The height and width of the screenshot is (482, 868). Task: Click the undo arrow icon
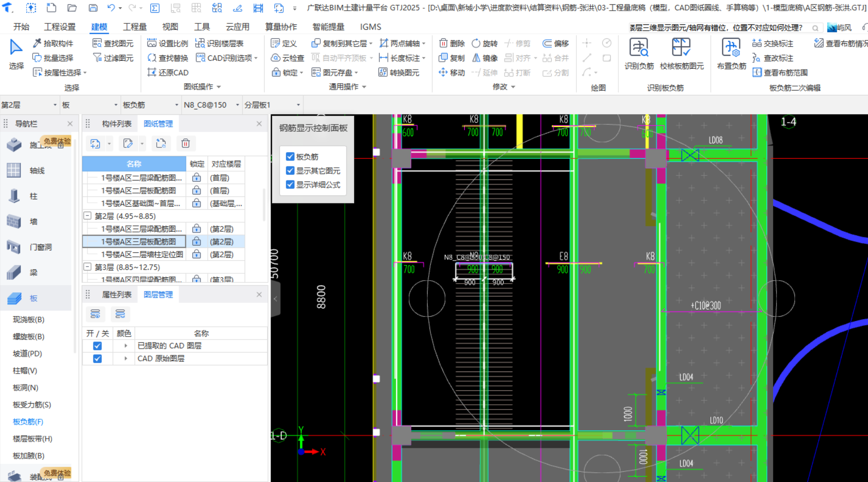111,8
